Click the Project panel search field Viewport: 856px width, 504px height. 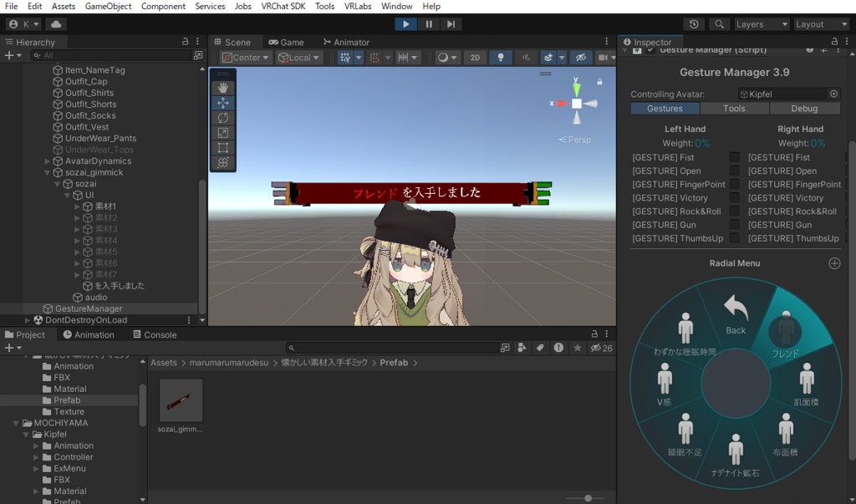click(x=393, y=348)
